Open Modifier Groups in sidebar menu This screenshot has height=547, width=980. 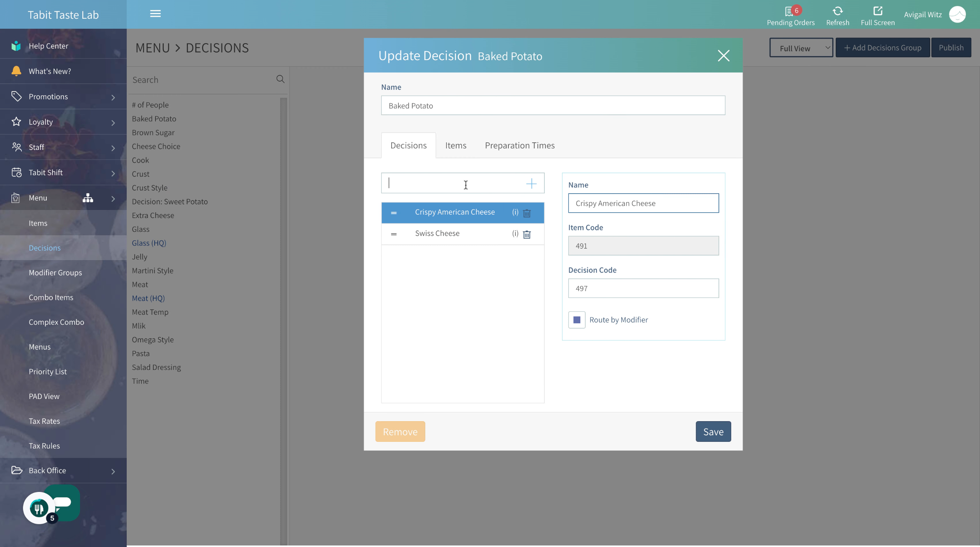(55, 272)
